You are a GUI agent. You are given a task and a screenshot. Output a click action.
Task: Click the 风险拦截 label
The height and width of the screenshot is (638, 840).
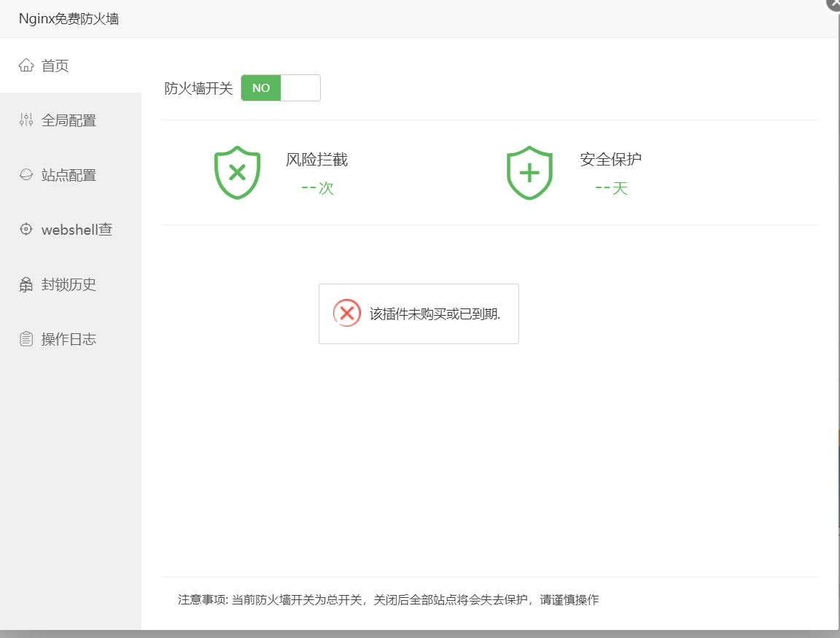pyautogui.click(x=316, y=160)
